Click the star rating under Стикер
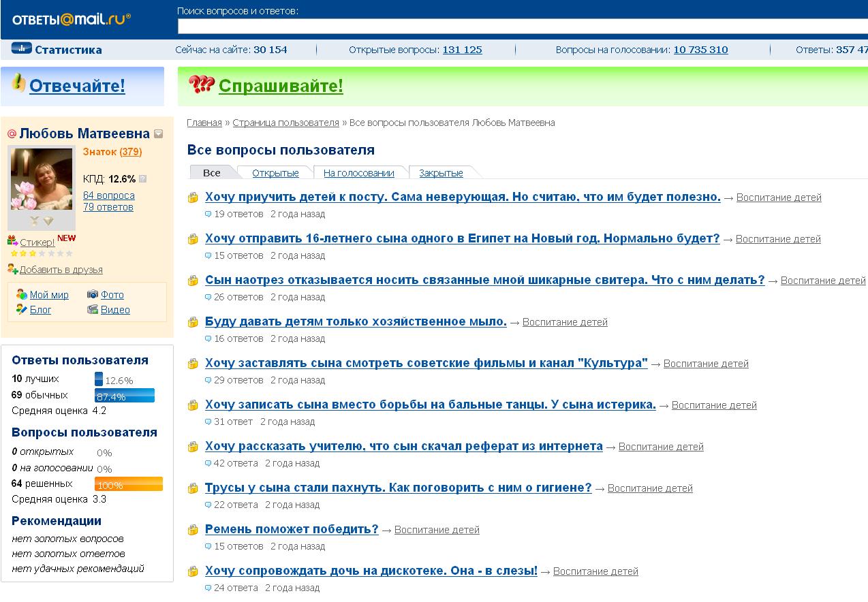 tap(41, 253)
